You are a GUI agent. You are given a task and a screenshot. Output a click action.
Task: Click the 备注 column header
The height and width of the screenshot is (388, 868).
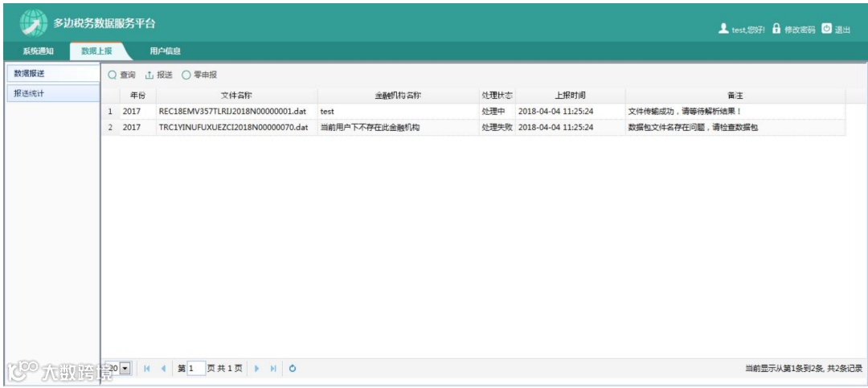[735, 96]
